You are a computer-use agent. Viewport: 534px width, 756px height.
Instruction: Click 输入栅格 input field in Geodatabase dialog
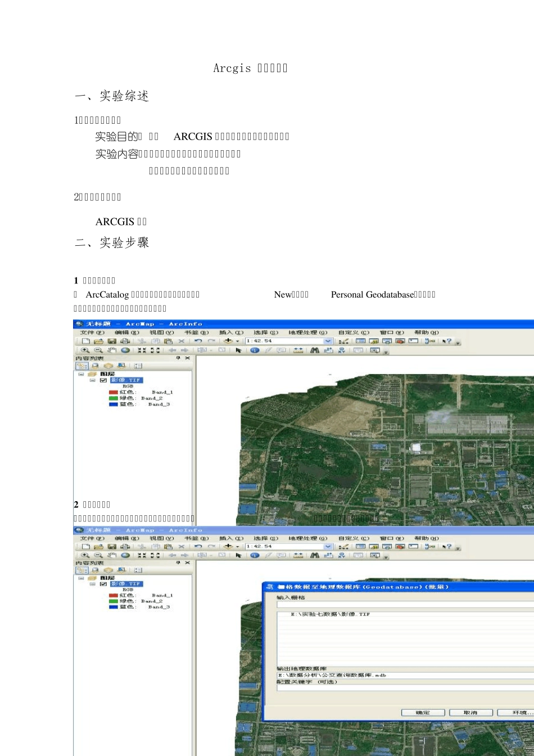[x=405, y=605]
